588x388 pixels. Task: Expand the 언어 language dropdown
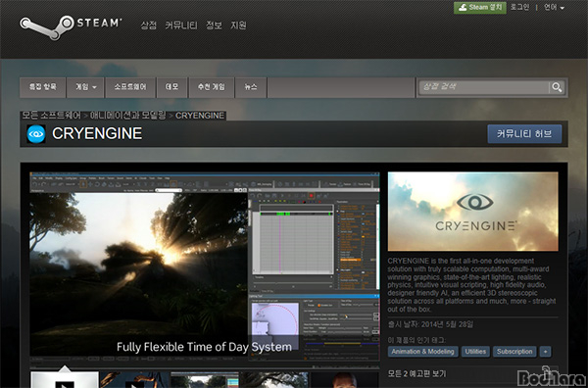(555, 7)
